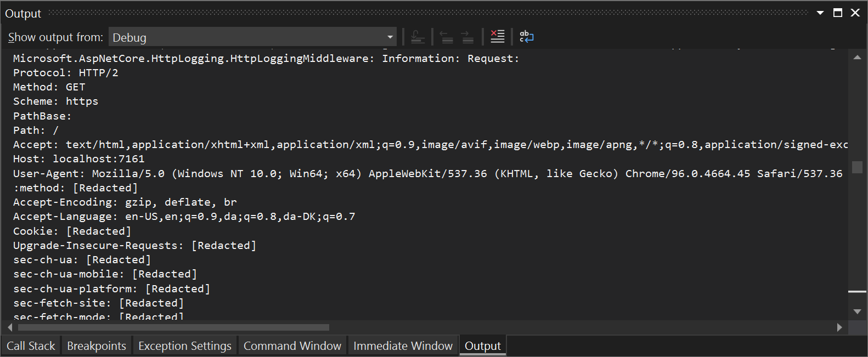Go to the previous message icon
868x357 pixels.
[x=447, y=37]
